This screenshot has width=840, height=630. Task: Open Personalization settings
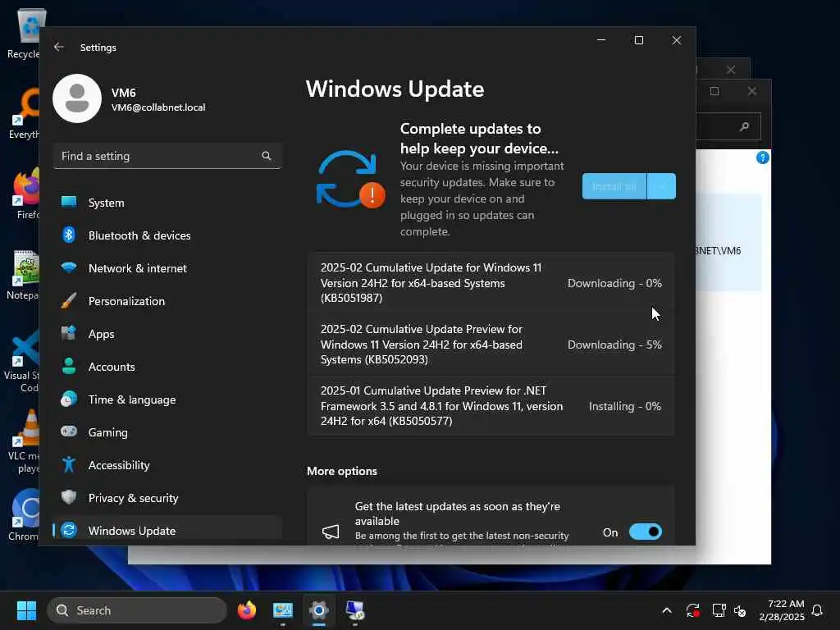click(167, 301)
